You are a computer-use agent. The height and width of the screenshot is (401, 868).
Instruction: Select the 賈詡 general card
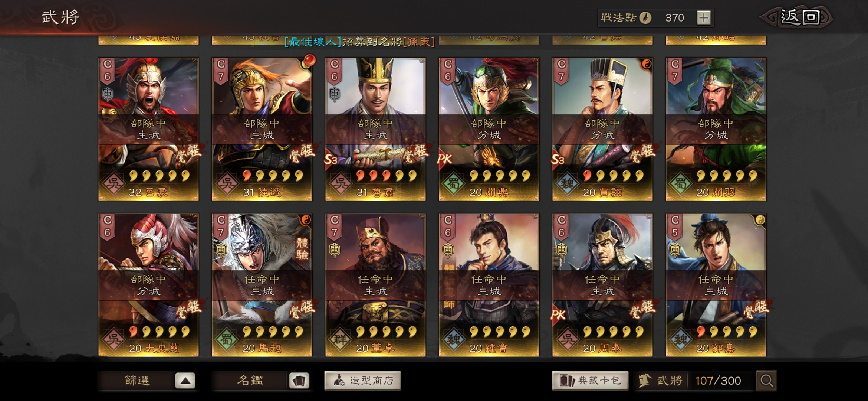coord(602,129)
